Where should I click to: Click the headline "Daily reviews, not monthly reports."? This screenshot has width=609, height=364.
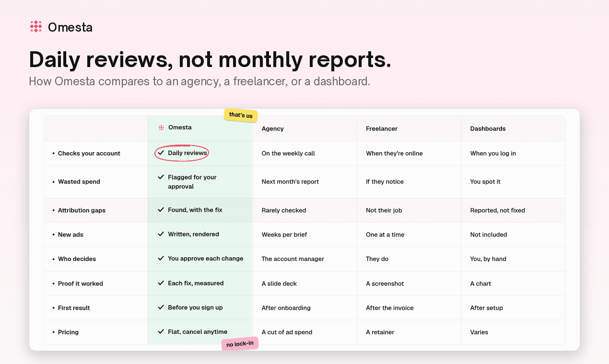click(x=210, y=60)
